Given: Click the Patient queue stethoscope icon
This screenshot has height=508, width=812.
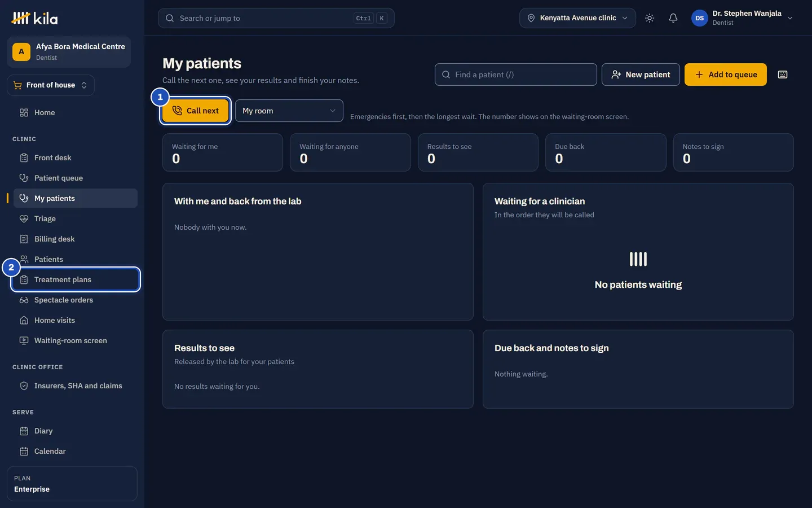Looking at the screenshot, I should pyautogui.click(x=24, y=178).
